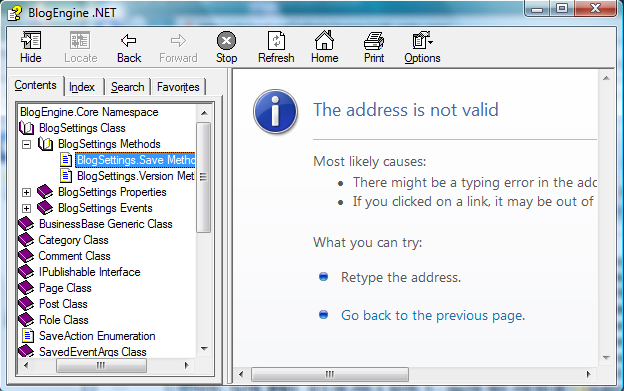Viewport: 624px width, 391px height.
Task: Click 'Go back to the previous page' link
Action: 433,315
